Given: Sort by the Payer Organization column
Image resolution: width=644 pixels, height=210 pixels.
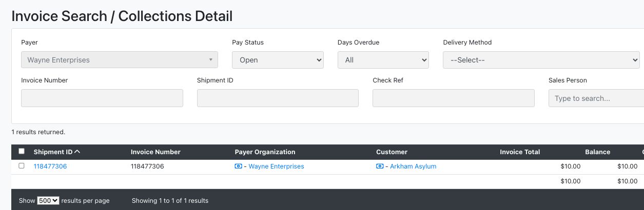Looking at the screenshot, I should pyautogui.click(x=265, y=152).
